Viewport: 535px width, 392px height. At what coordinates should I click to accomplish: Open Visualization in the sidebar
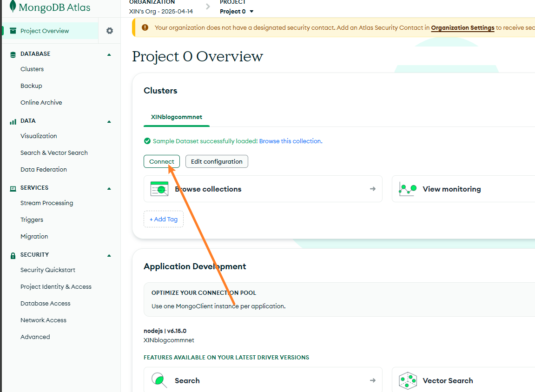pyautogui.click(x=39, y=136)
